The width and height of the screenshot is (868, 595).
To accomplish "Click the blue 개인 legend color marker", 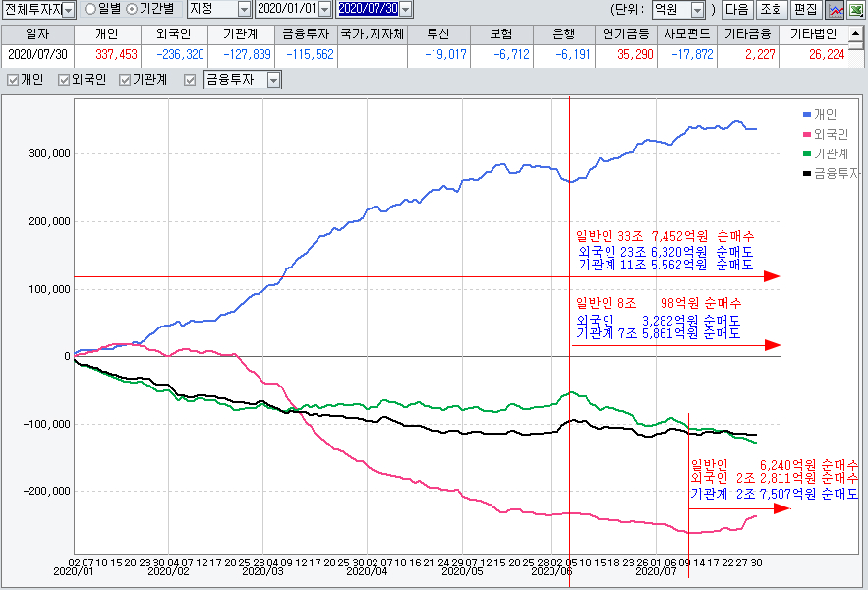I will pyautogui.click(x=806, y=115).
